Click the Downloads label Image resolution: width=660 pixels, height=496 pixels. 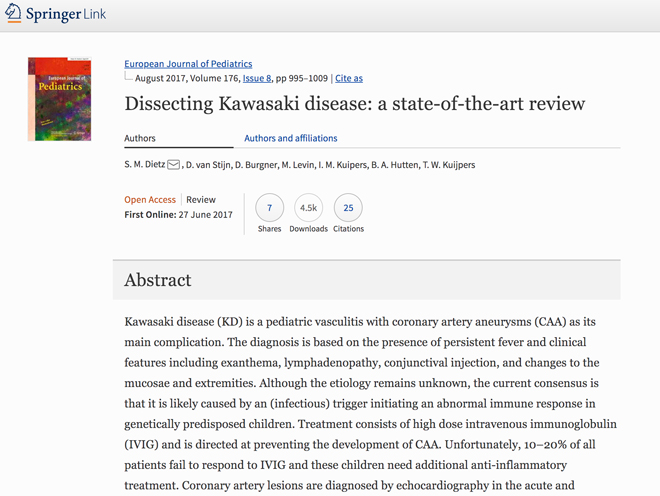coord(309,229)
